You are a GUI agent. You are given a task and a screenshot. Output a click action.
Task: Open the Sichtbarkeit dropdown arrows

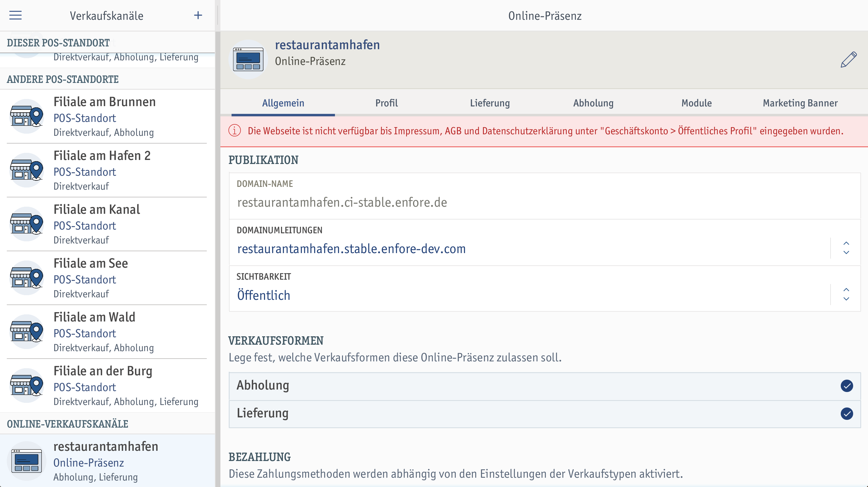point(846,294)
